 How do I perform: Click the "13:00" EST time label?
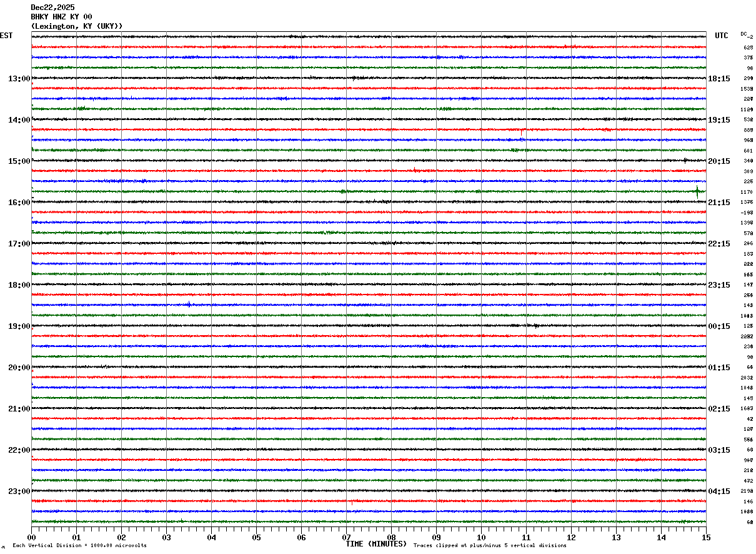[19, 79]
